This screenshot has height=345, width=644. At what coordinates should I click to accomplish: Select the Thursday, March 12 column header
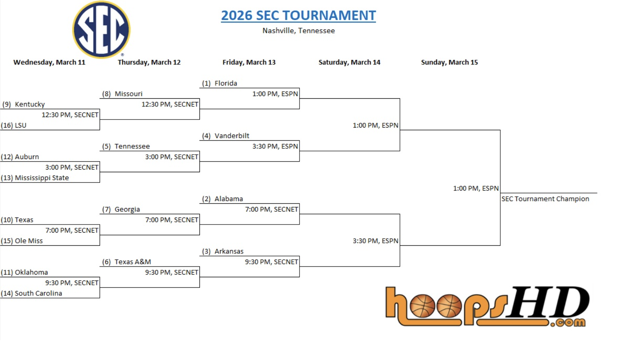[149, 62]
